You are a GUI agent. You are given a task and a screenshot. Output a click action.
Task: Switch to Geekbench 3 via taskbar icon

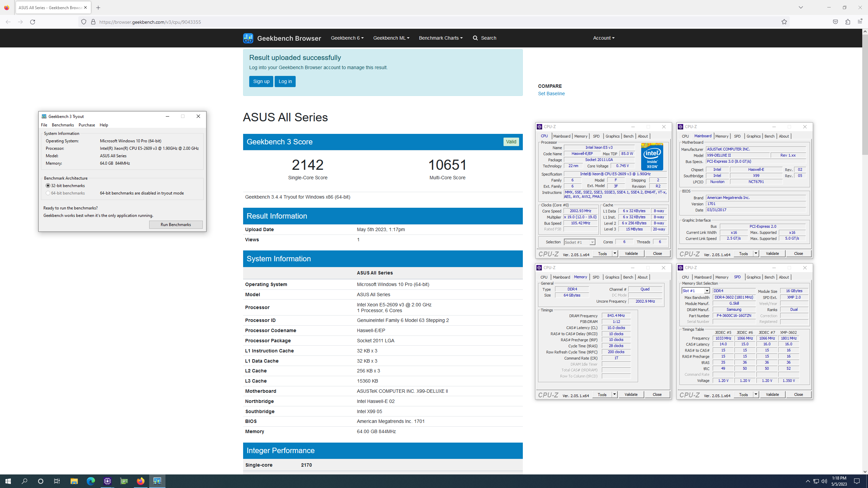coord(157,481)
